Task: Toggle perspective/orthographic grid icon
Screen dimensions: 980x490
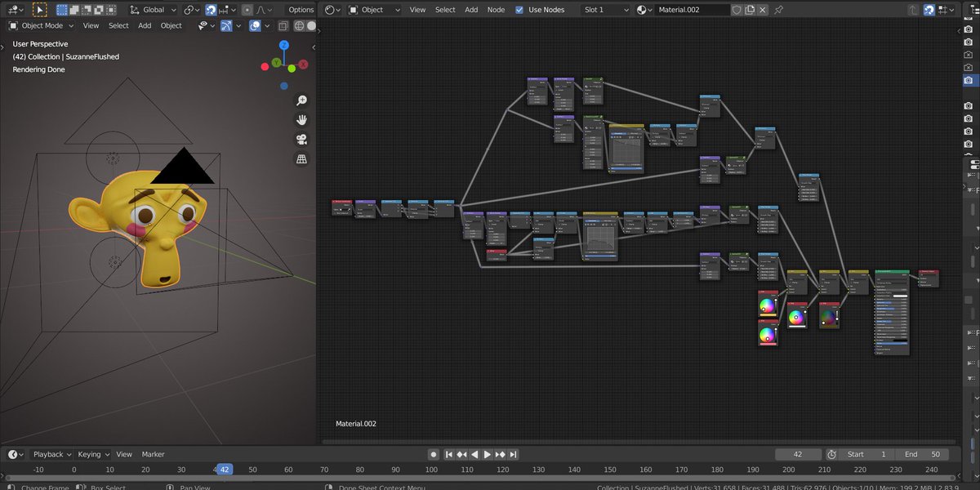Action: [301, 159]
